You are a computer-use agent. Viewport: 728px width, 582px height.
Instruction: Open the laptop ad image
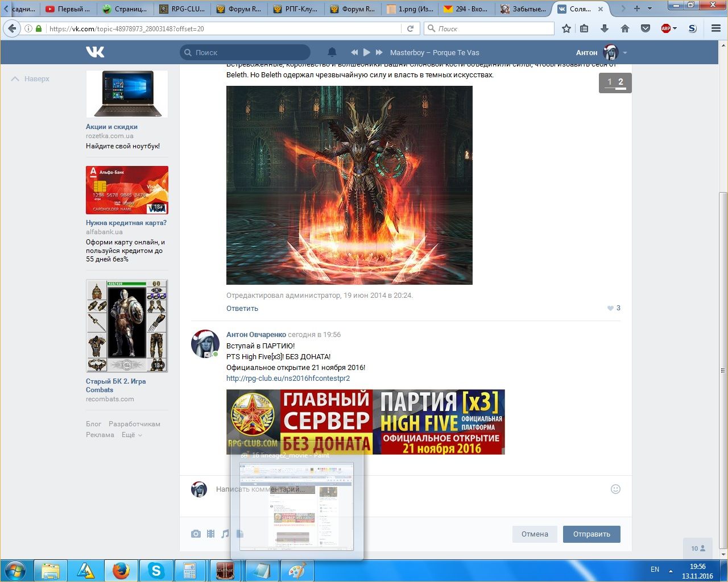pyautogui.click(x=127, y=94)
